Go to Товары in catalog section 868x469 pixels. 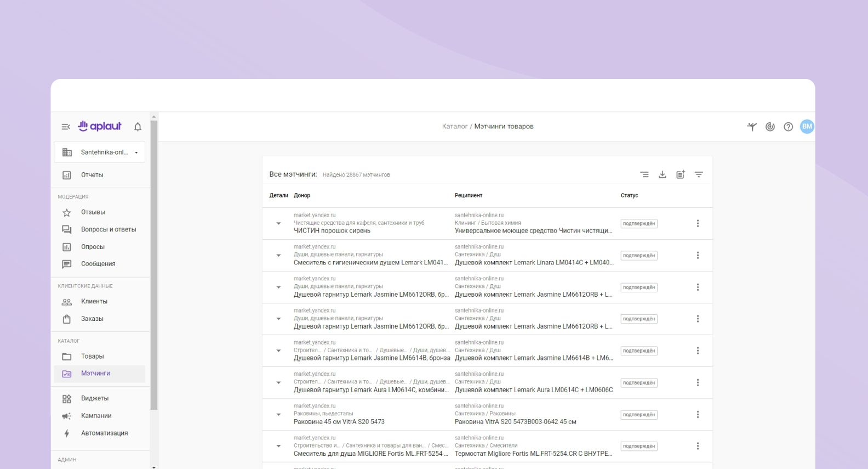(92, 357)
